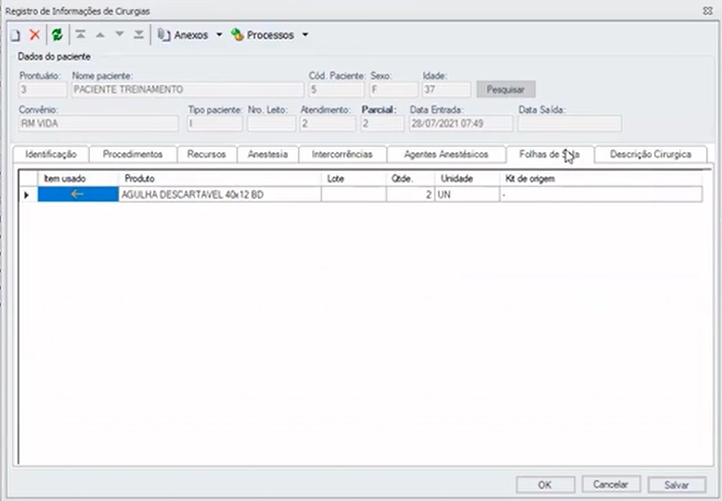Click the Parcial field
Image resolution: width=722 pixels, height=501 pixels.
pyautogui.click(x=382, y=123)
